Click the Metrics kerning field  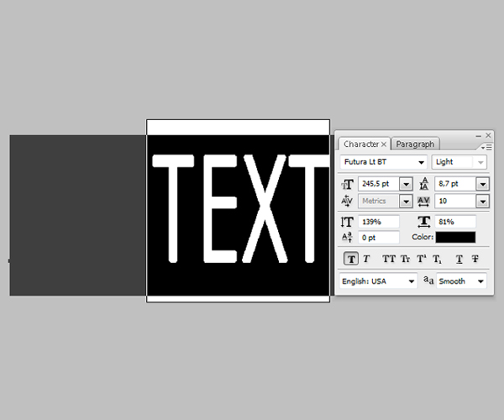click(379, 201)
